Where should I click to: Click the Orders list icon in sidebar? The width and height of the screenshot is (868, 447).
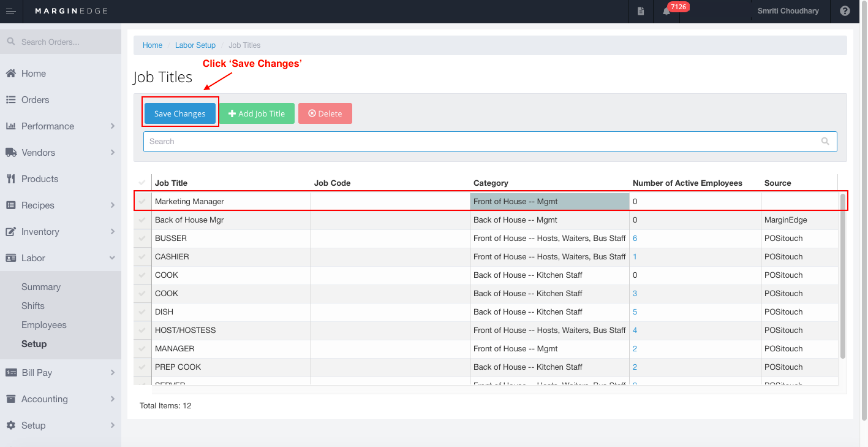10,100
